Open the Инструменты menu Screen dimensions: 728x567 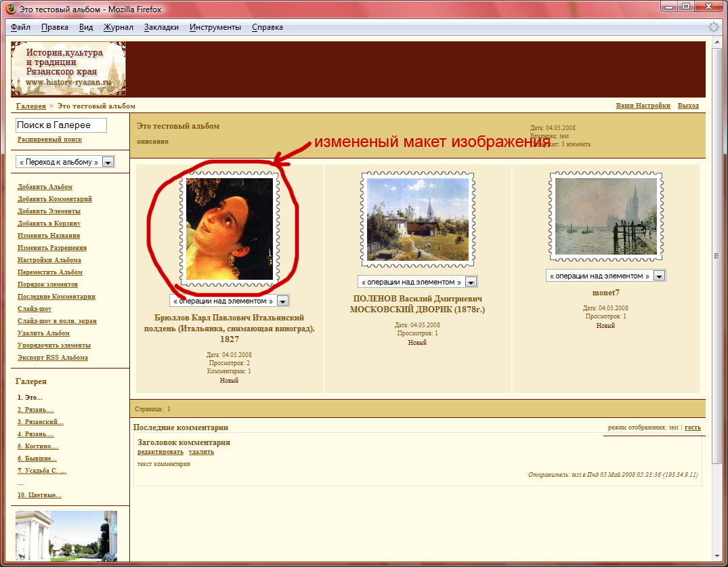click(215, 27)
